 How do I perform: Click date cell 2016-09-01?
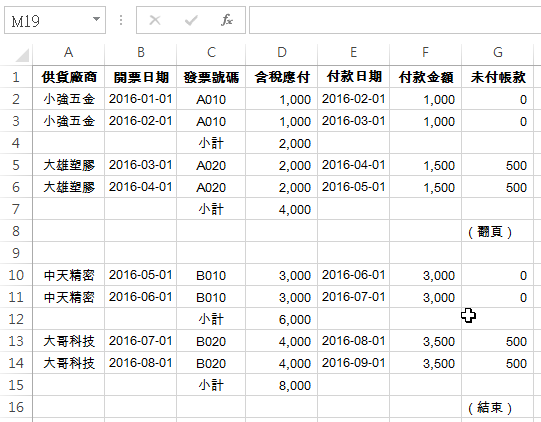click(x=353, y=363)
